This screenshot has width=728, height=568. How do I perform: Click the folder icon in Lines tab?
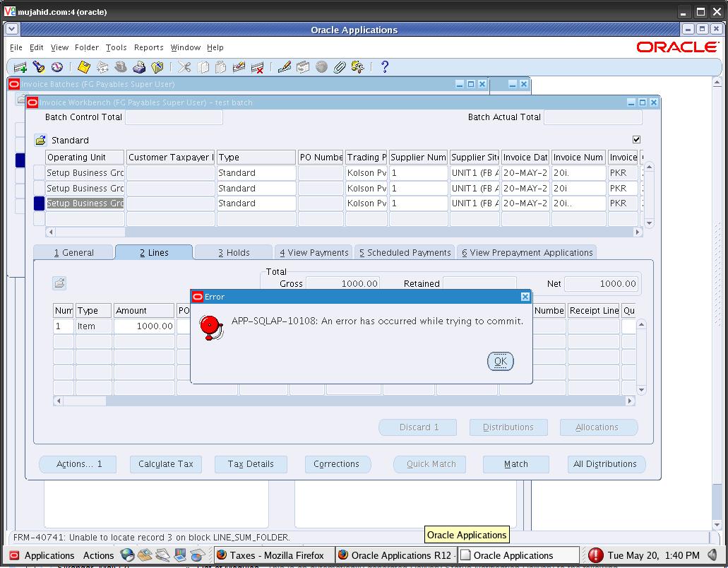59,283
